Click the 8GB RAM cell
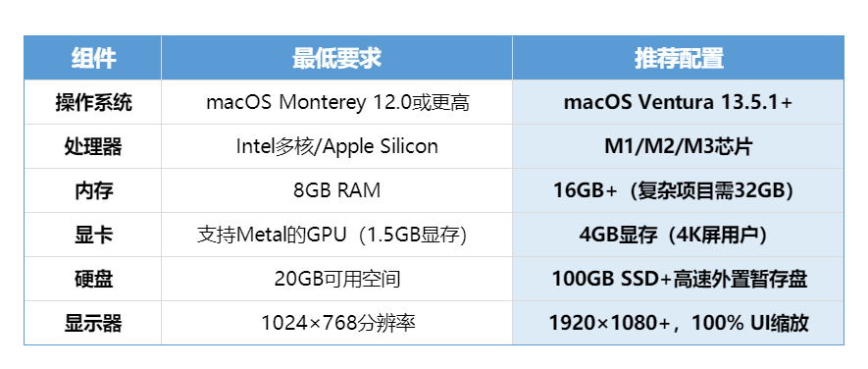The image size is (868, 369). coord(336,190)
